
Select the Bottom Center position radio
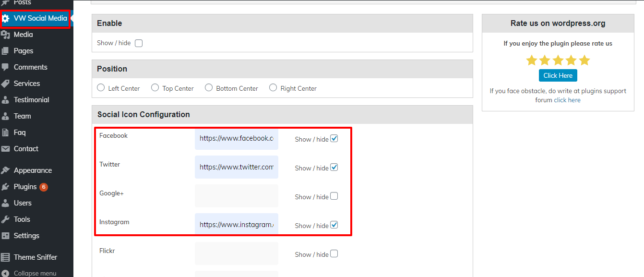[209, 87]
